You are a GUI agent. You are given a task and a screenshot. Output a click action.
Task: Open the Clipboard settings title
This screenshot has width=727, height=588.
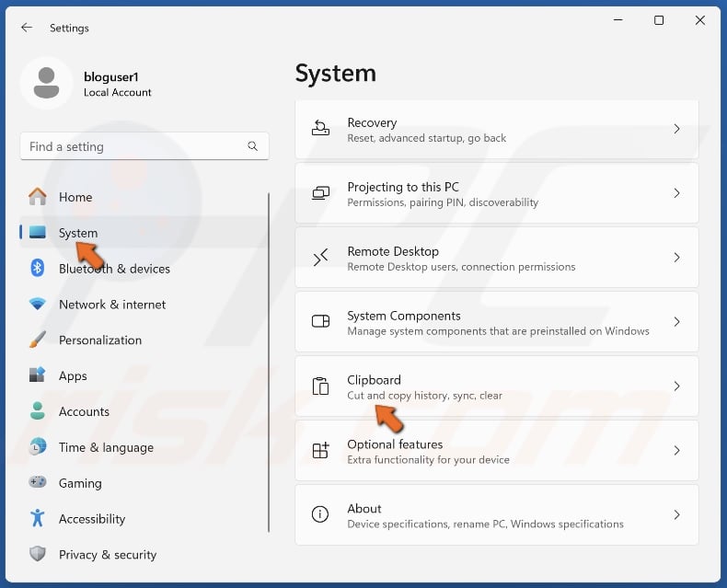374,380
